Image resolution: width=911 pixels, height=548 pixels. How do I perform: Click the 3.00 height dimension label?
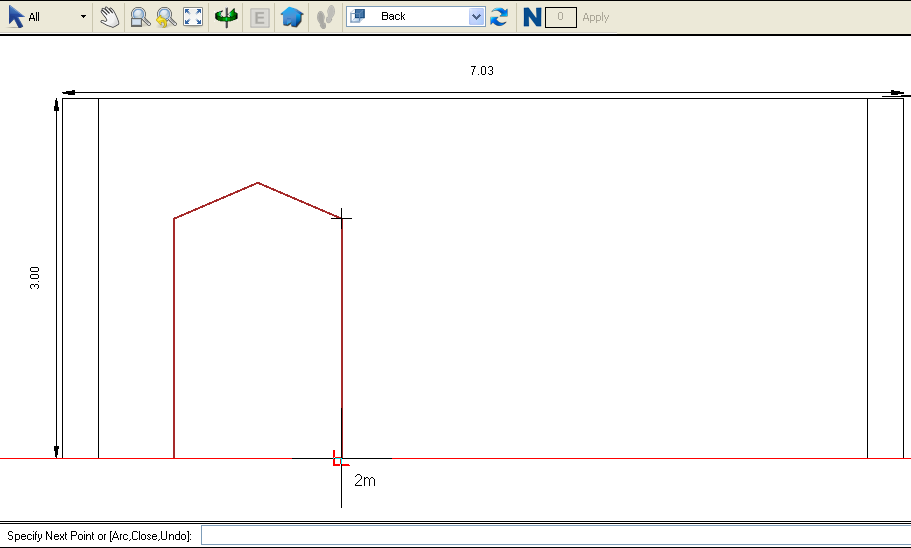pyautogui.click(x=35, y=278)
